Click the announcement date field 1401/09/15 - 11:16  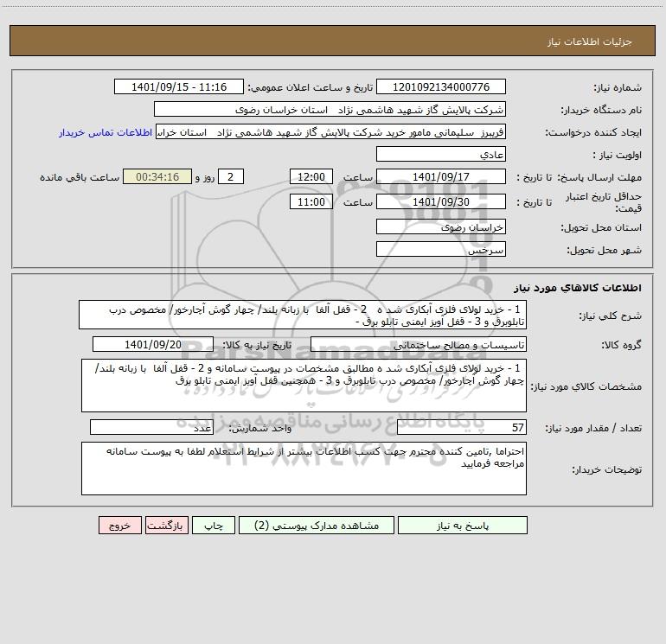[179, 87]
